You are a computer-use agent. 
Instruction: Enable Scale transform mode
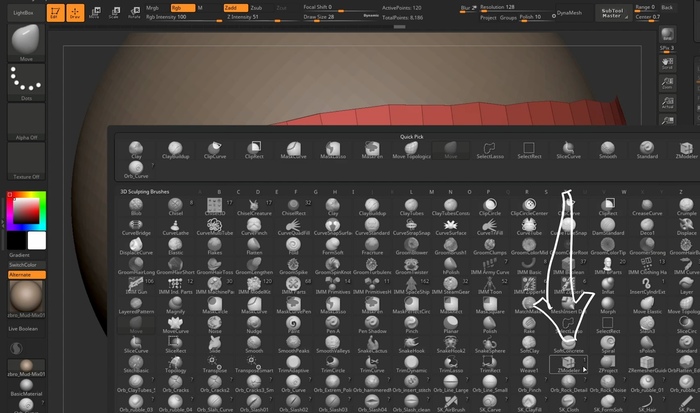click(x=114, y=13)
